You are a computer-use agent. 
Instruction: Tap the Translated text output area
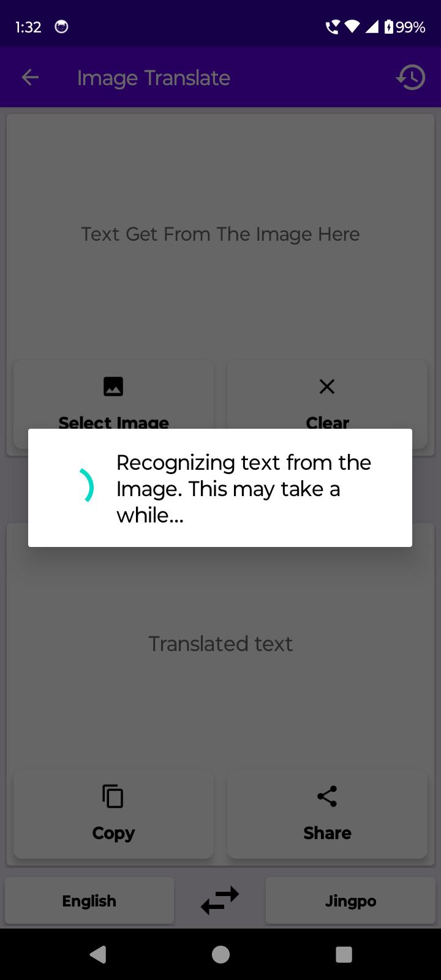(x=221, y=644)
